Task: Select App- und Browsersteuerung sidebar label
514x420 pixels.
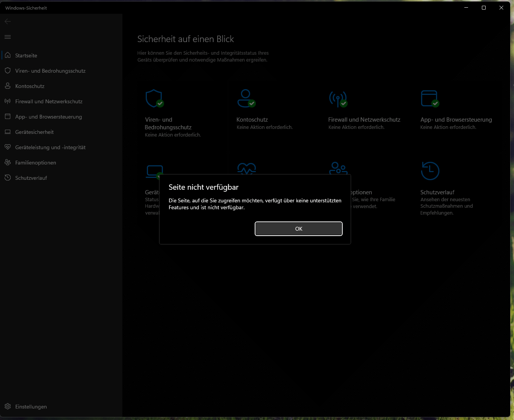Action: pos(49,117)
